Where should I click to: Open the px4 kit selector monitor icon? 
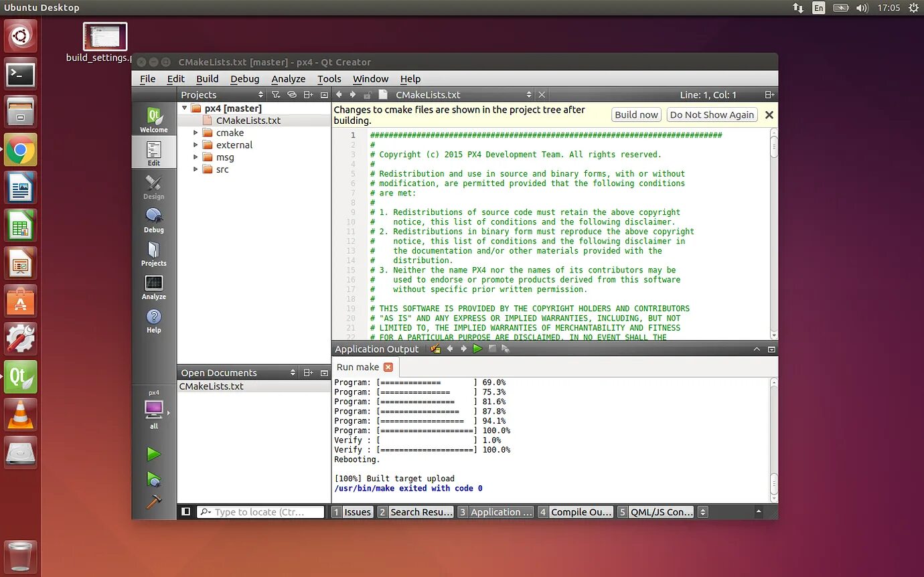coord(154,408)
